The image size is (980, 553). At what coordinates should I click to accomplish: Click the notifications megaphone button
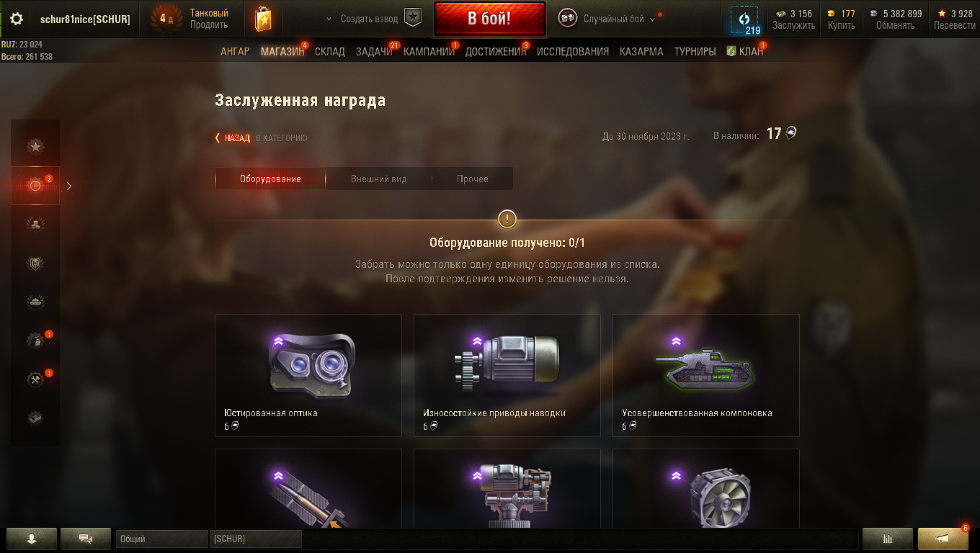click(943, 538)
